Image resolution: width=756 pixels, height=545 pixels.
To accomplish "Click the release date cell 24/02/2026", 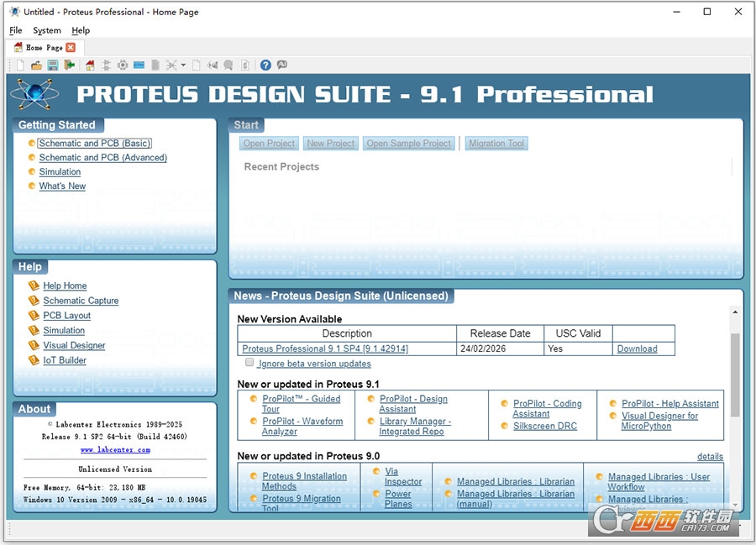I will click(500, 348).
